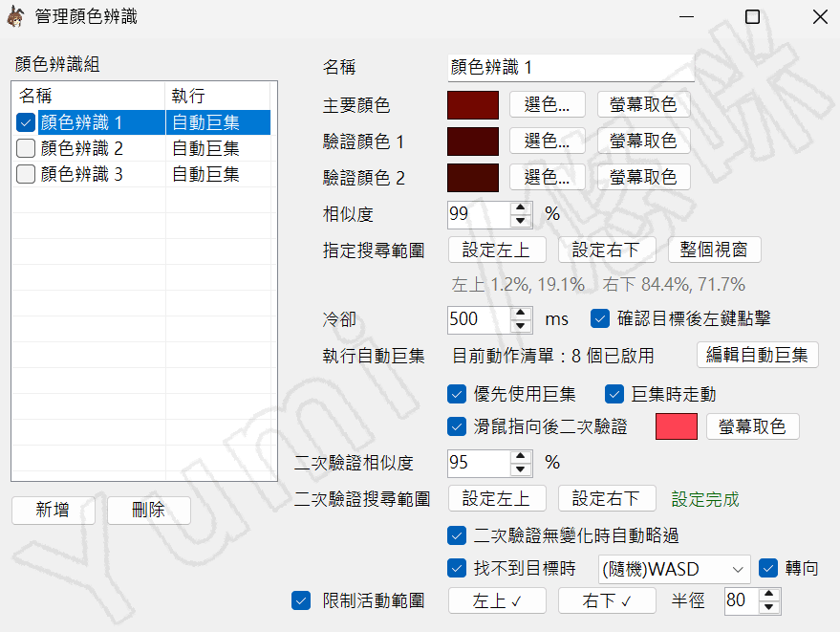Screen dimensions: 840x632
Task: Disable 限制活動範圍 checkbox
Action: pos(301,600)
